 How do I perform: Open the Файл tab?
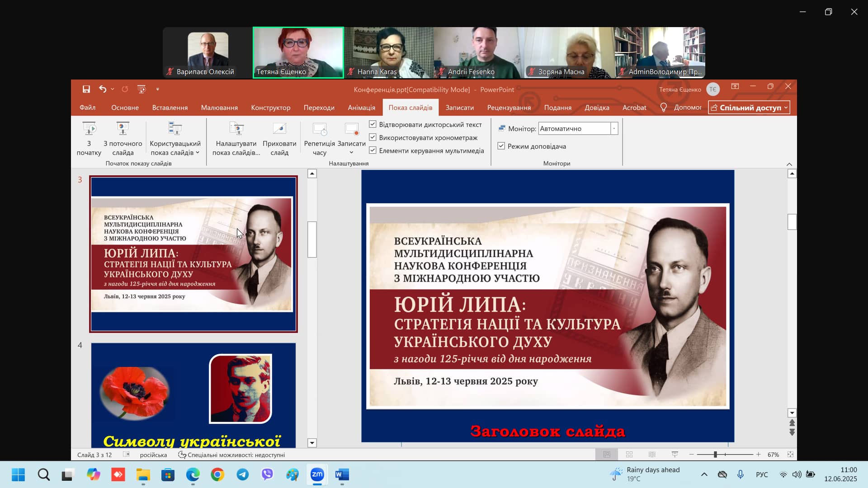coord(88,107)
